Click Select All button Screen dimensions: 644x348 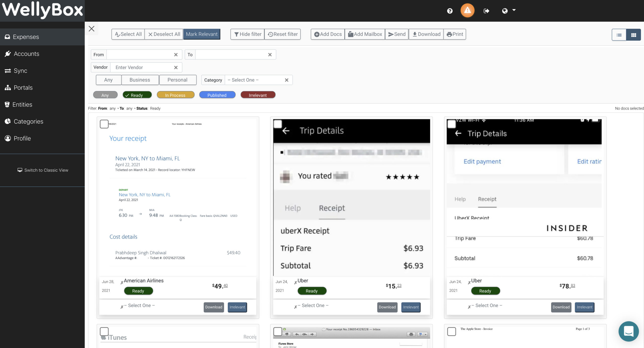(x=128, y=34)
